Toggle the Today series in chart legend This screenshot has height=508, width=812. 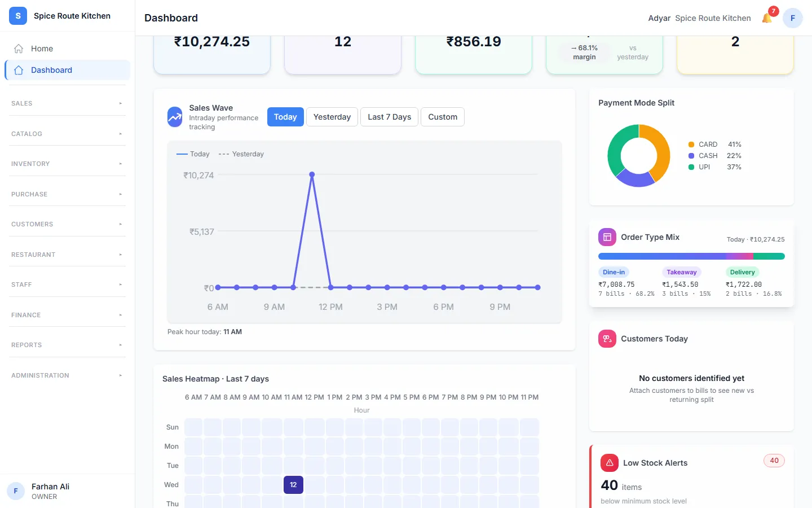point(193,154)
